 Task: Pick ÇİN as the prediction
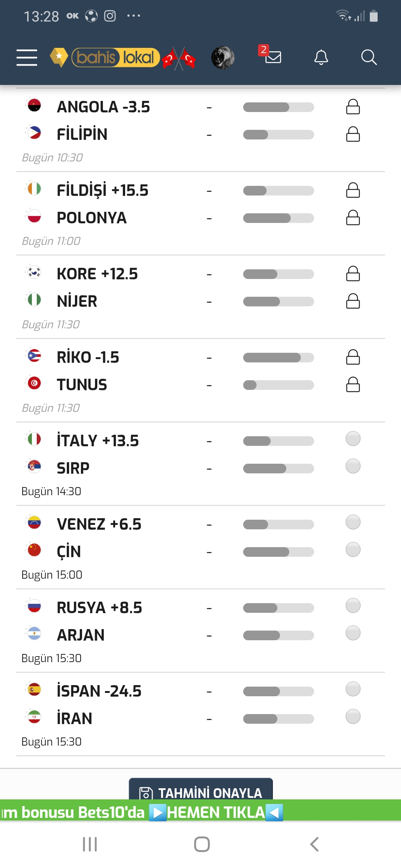353,549
